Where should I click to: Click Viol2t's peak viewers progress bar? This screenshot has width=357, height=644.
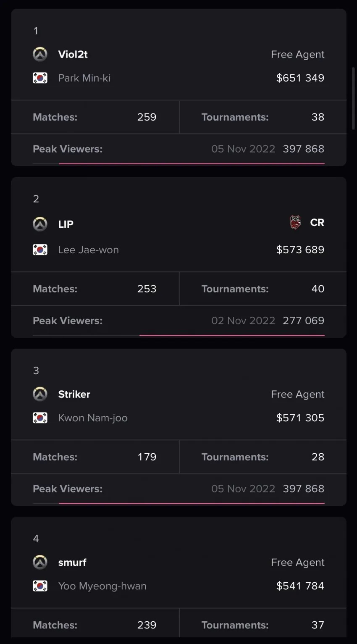point(192,163)
